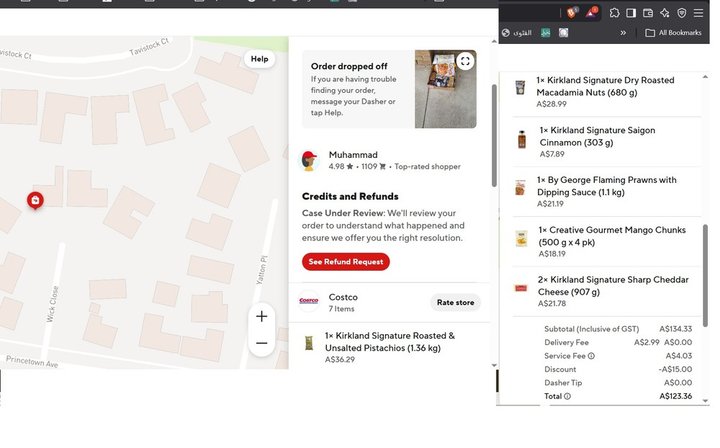Open the All Bookmarks folder
The image size is (720, 448).
[673, 33]
